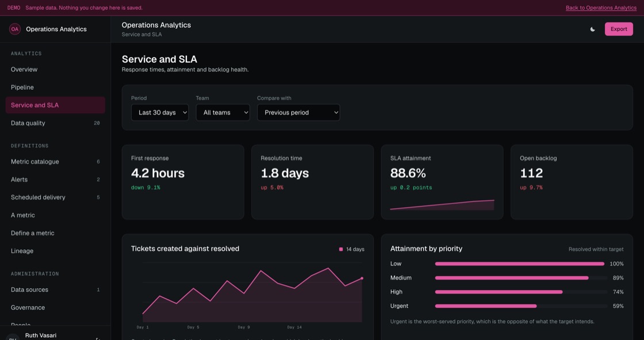Open Data sources

pyautogui.click(x=55, y=289)
